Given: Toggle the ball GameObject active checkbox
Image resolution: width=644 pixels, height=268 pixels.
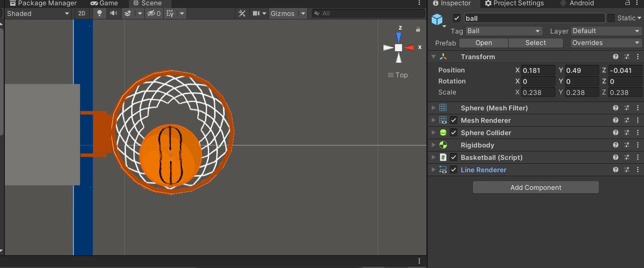Looking at the screenshot, I should [x=456, y=18].
